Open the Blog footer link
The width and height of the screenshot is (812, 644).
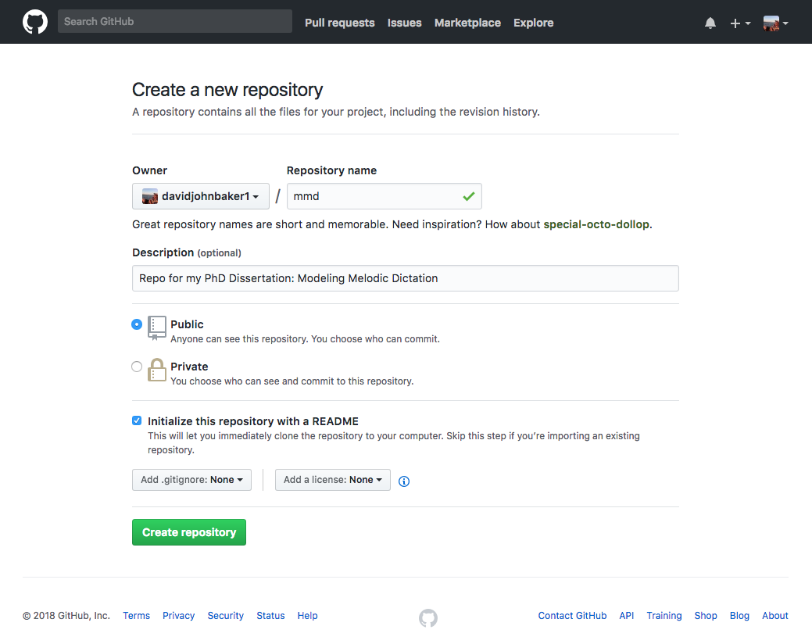click(739, 616)
